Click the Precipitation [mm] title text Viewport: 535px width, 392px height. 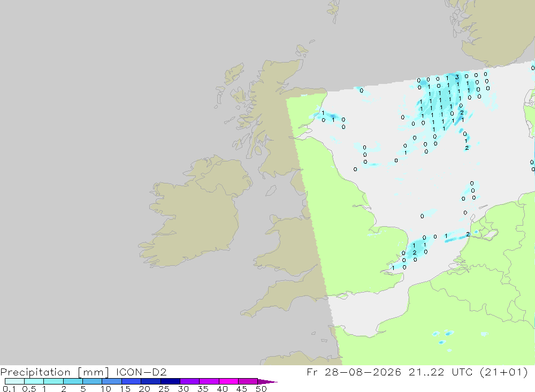55,372
